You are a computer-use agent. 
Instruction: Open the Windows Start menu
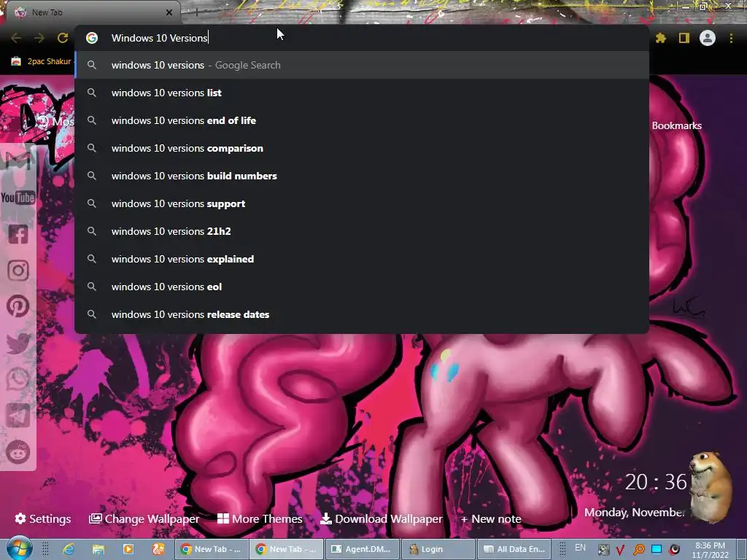click(19, 548)
